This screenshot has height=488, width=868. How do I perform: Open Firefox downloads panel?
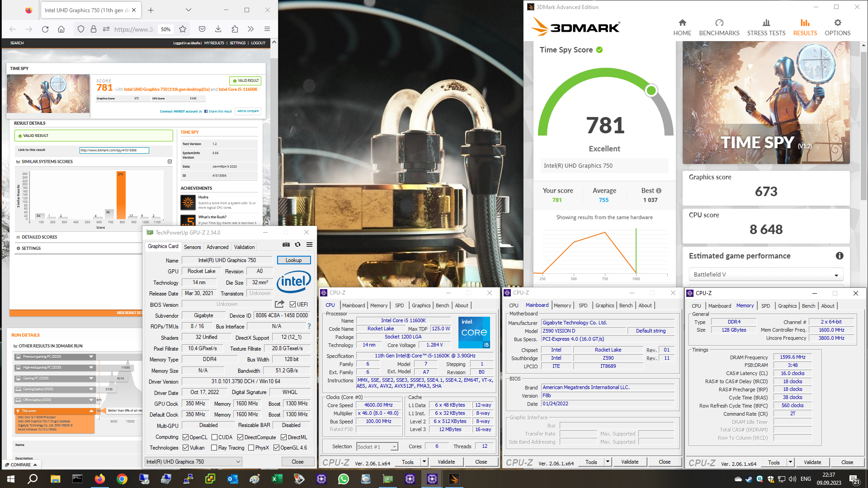click(x=218, y=29)
